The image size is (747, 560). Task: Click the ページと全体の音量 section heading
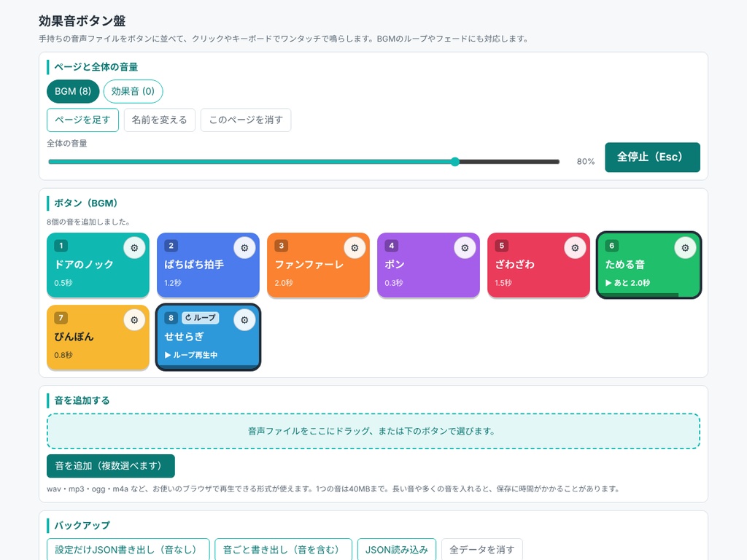pyautogui.click(x=96, y=67)
